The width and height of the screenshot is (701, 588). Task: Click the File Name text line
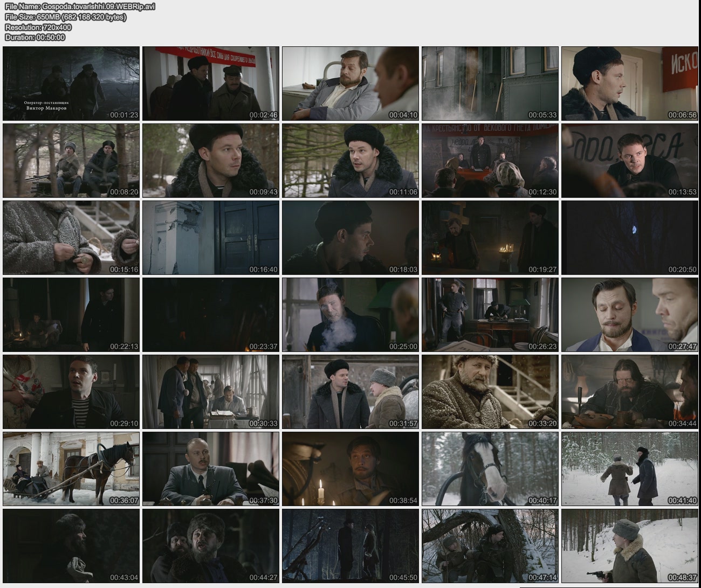pos(80,7)
